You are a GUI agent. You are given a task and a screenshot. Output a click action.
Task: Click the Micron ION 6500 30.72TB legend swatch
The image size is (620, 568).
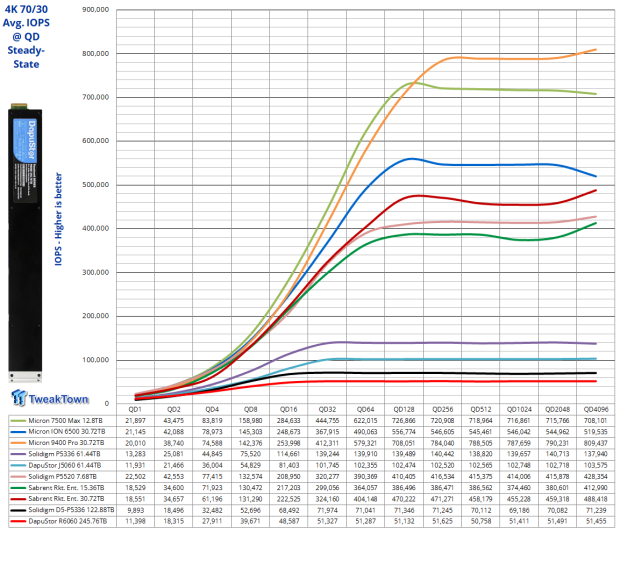pyautogui.click(x=18, y=432)
